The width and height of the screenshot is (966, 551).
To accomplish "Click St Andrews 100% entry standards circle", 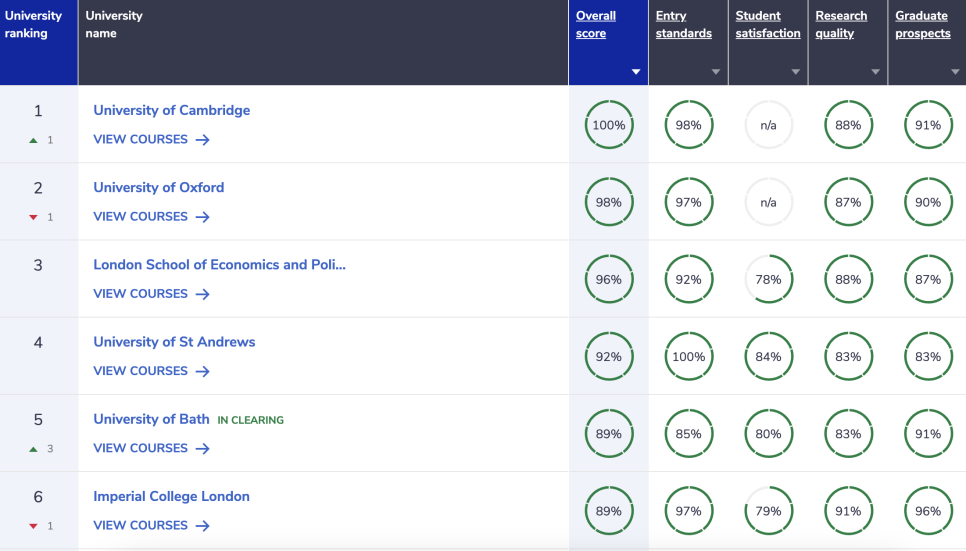I will pyautogui.click(x=689, y=356).
